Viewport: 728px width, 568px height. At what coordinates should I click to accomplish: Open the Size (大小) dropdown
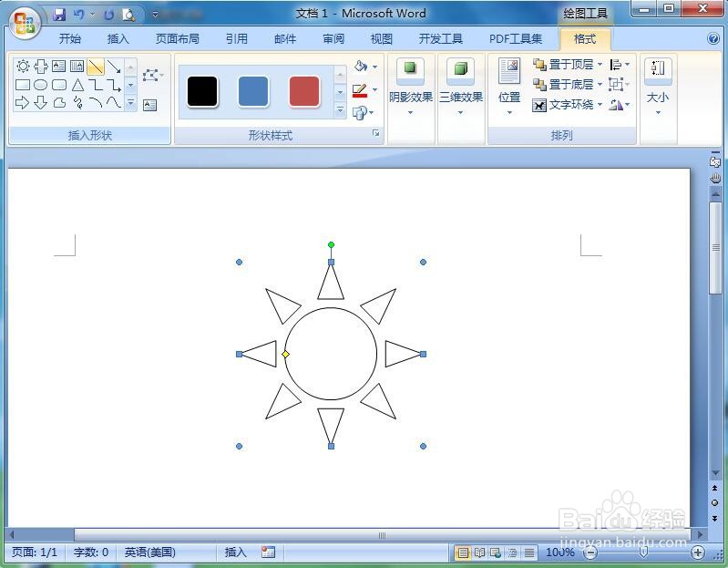pyautogui.click(x=658, y=88)
